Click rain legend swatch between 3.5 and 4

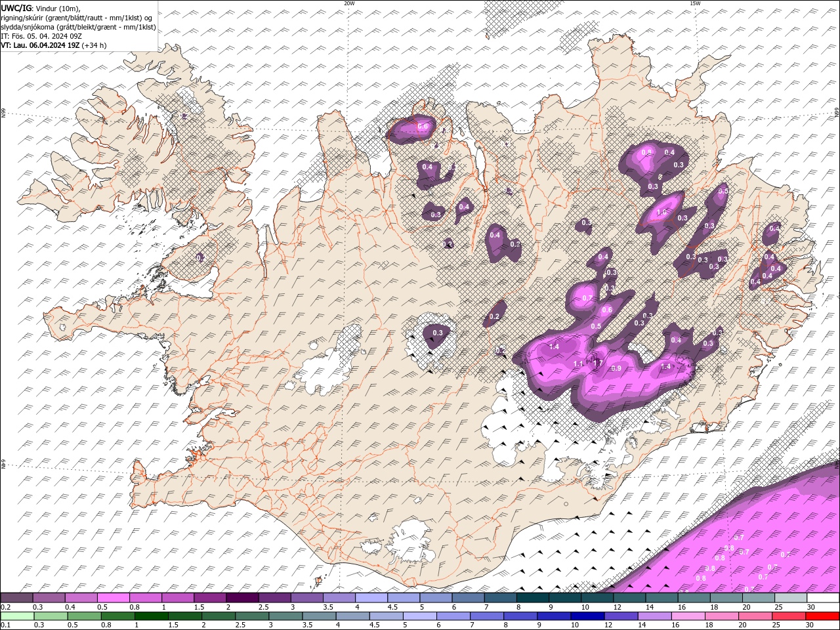coord(319,616)
